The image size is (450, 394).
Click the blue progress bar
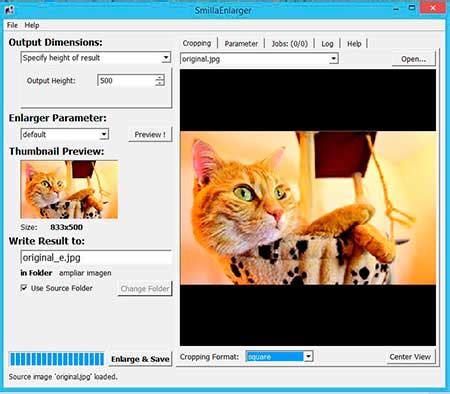pyautogui.click(x=57, y=359)
